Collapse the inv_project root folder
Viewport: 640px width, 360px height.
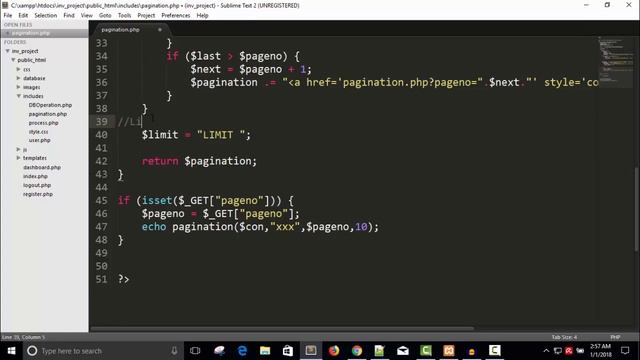click(7, 51)
